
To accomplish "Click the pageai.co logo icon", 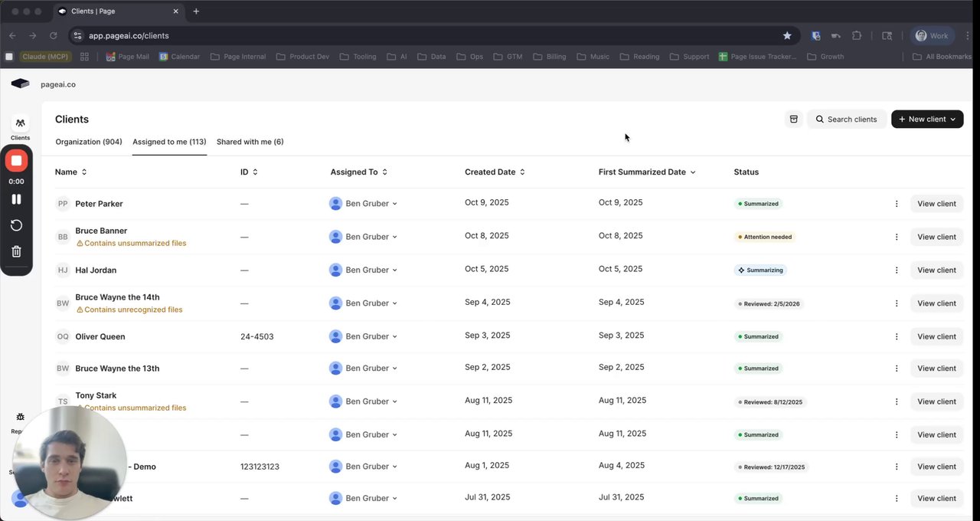I will (20, 84).
